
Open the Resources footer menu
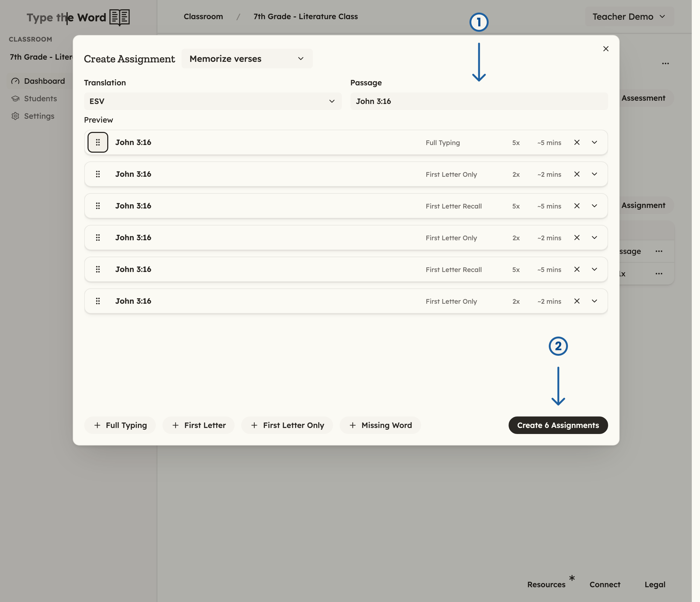click(x=546, y=584)
